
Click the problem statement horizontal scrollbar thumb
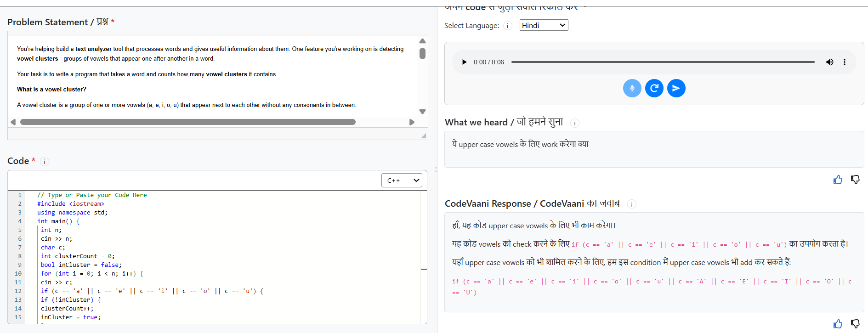click(x=188, y=122)
